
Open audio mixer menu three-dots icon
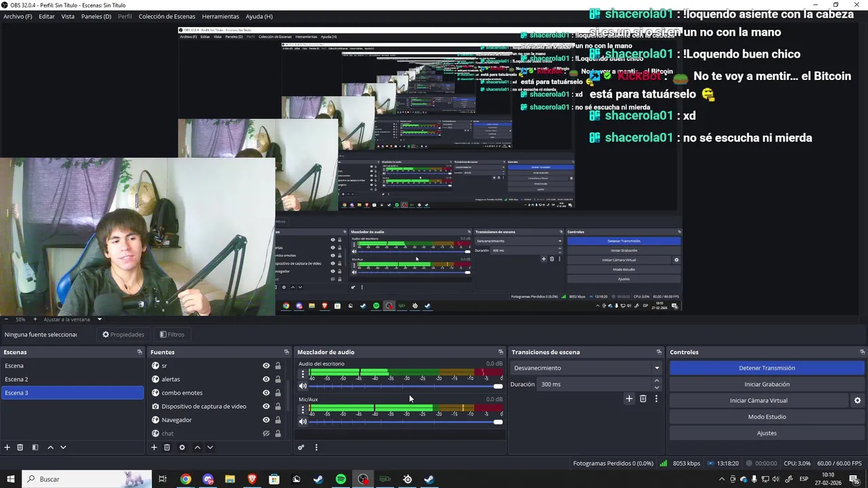tap(316, 447)
